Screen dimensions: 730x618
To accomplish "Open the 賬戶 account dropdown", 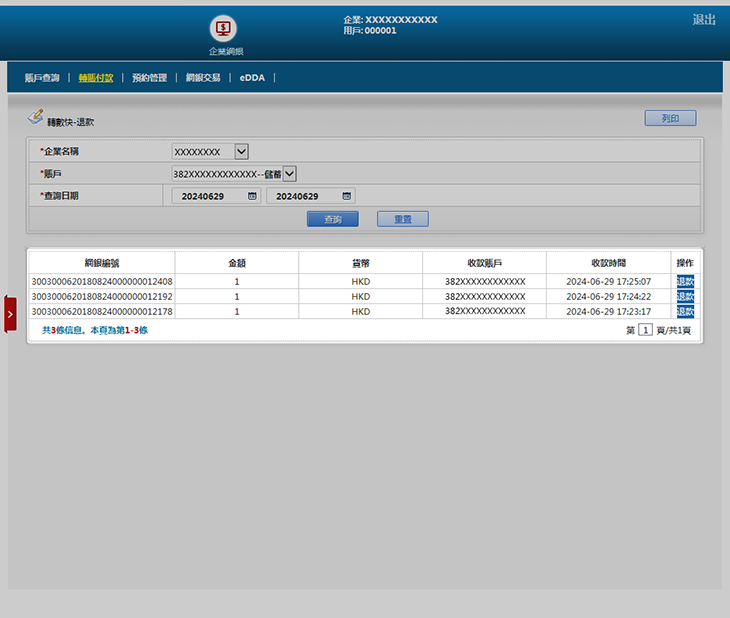I will (x=290, y=174).
